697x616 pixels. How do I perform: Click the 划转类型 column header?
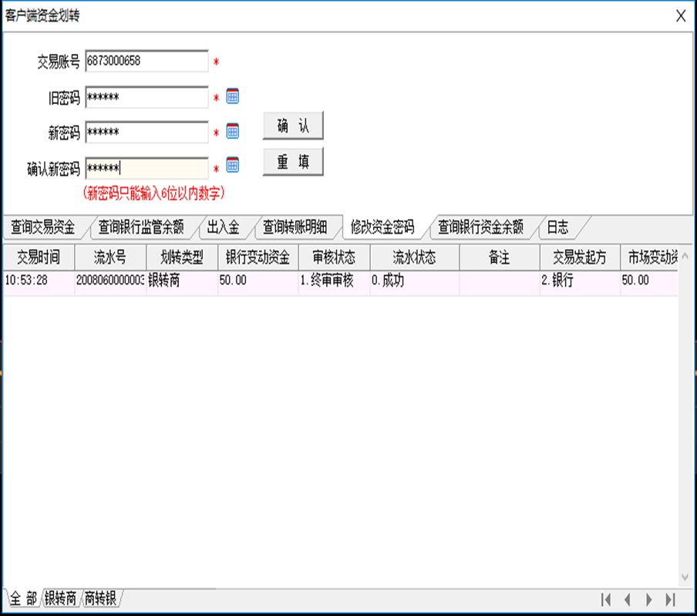(182, 258)
